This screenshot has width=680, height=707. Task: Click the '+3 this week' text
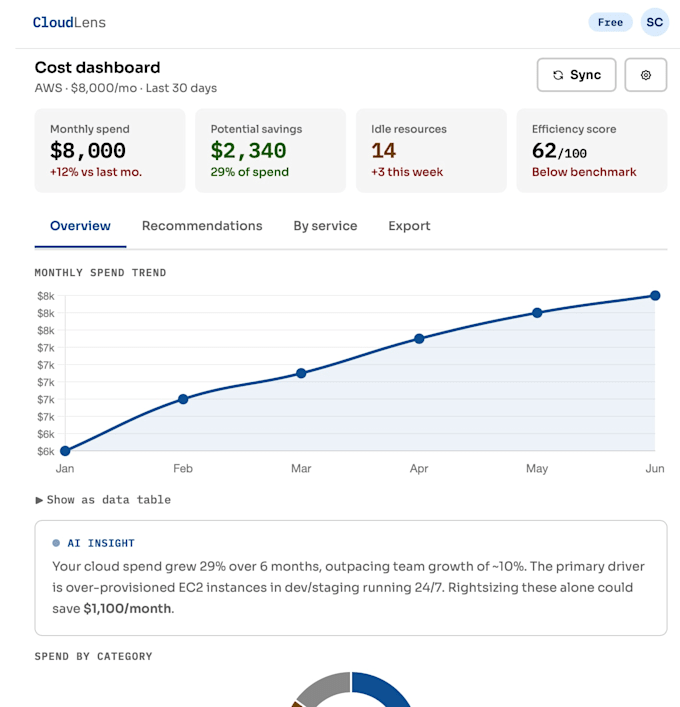point(407,172)
